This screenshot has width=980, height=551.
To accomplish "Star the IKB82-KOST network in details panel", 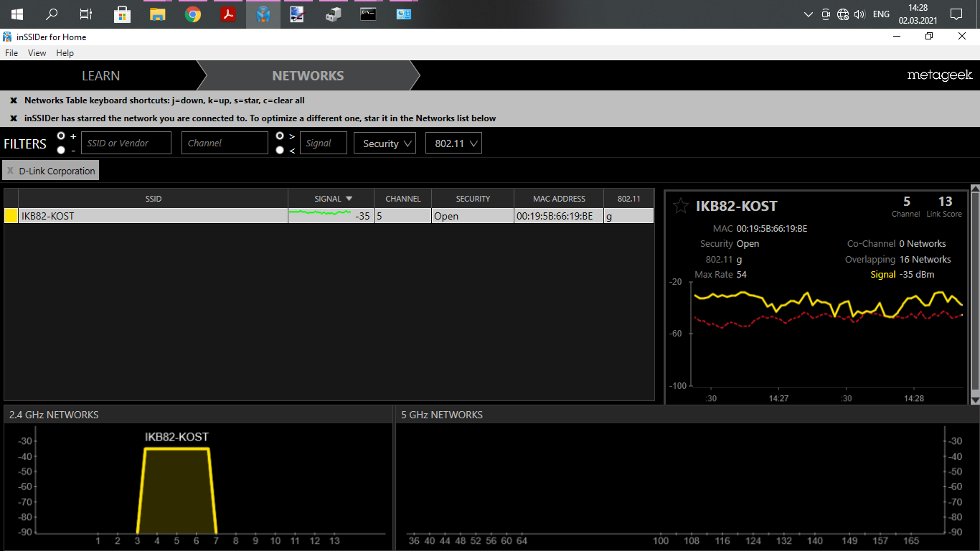I will click(x=680, y=207).
